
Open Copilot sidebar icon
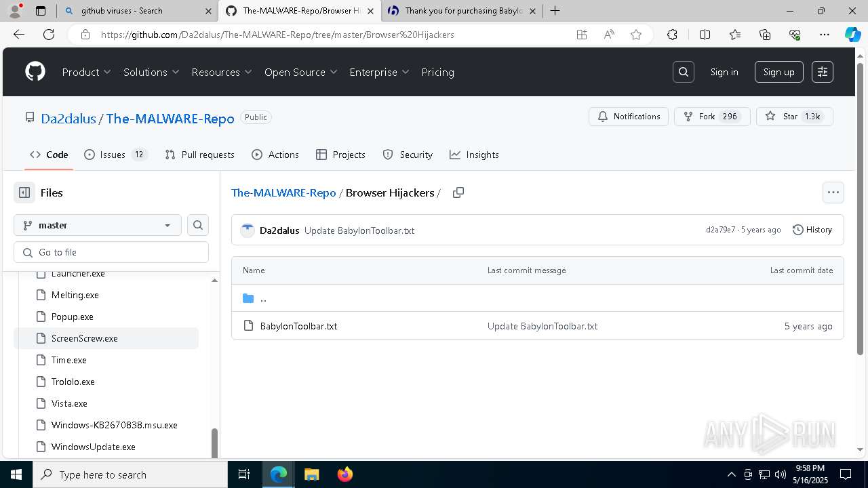852,35
